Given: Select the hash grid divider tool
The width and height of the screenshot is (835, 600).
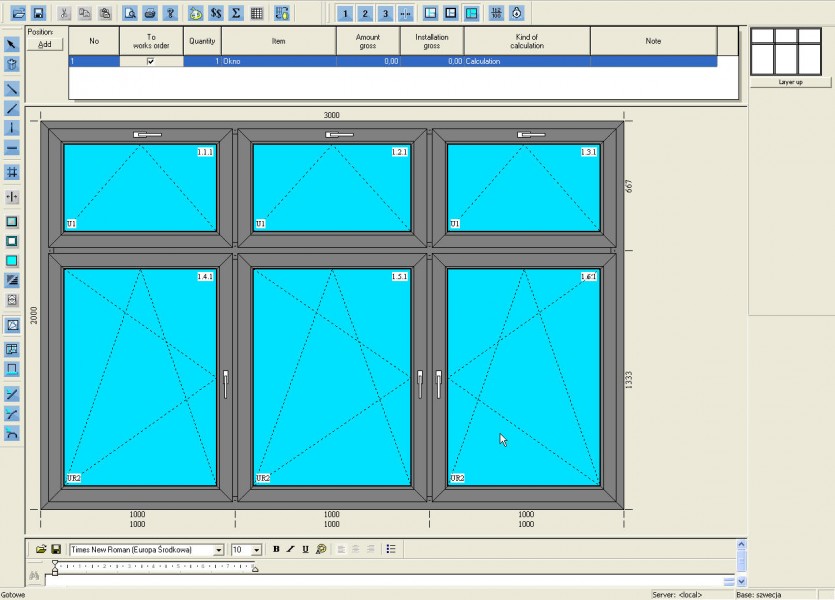Looking at the screenshot, I should point(12,172).
